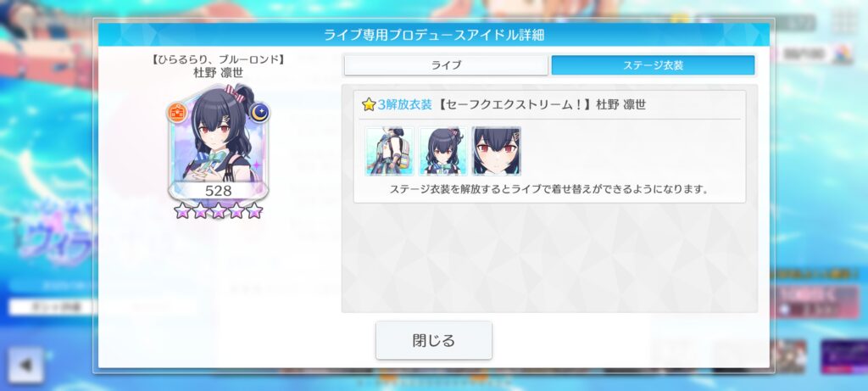Click the yellow star beside 3解放衣装
Screen dimensions: 868x391
tap(369, 104)
